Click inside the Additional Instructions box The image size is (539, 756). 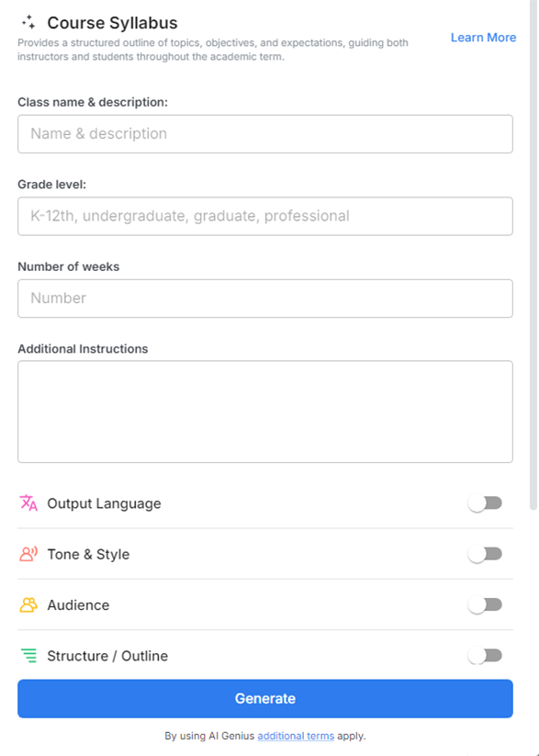(264, 411)
